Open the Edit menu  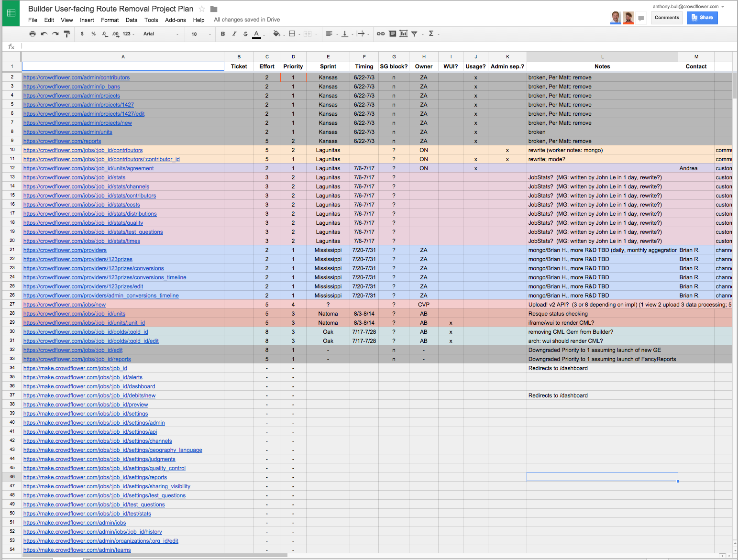(x=49, y=20)
